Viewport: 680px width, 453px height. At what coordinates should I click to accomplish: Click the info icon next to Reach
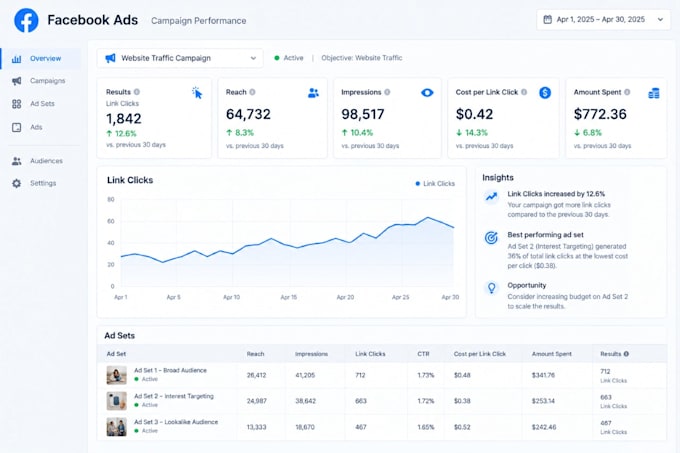click(x=252, y=92)
